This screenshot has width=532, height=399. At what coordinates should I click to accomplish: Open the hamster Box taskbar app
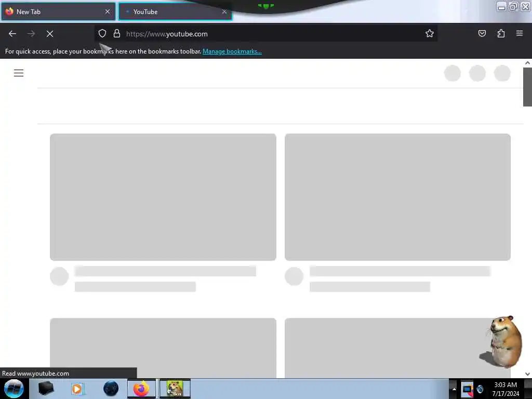coord(175,389)
